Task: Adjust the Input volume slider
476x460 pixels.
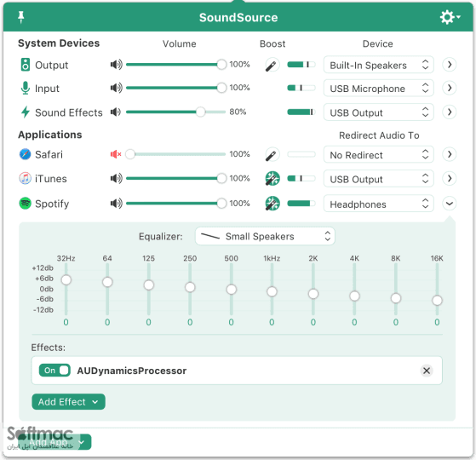Action: [x=176, y=88]
